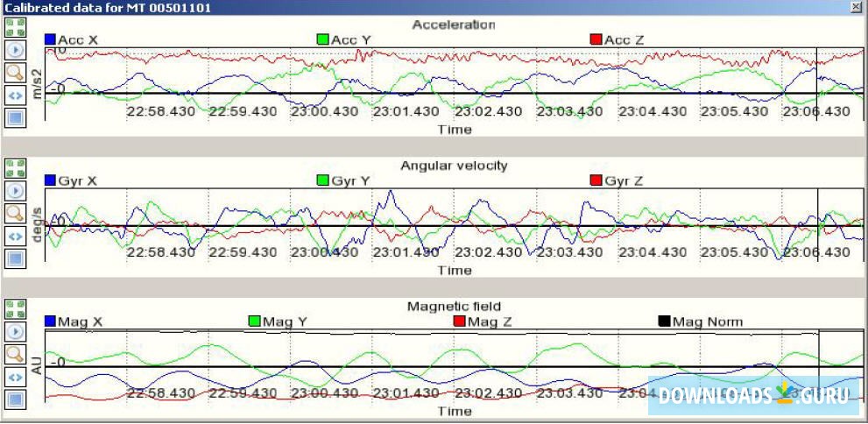
Task: Click the play icon beside Magnetic field chart
Action: coord(15,331)
